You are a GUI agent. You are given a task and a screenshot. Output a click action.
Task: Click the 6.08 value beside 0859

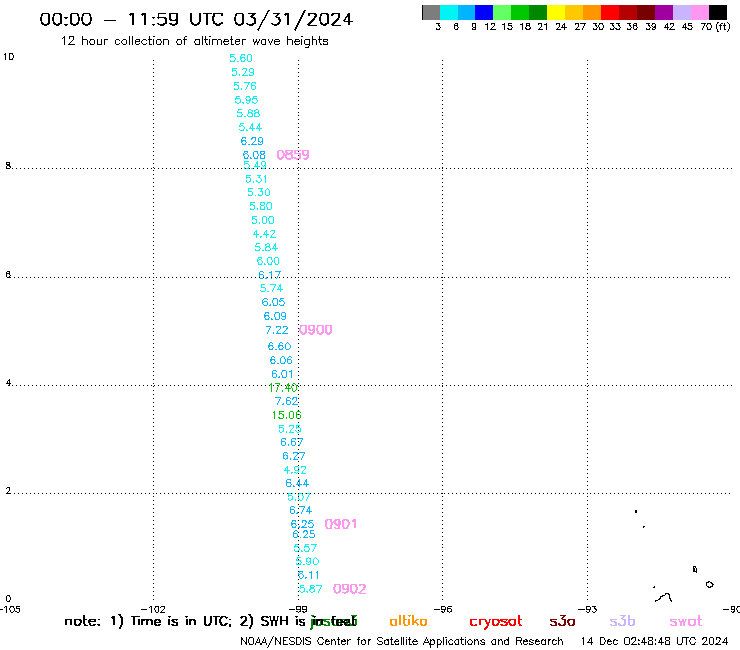pos(254,155)
